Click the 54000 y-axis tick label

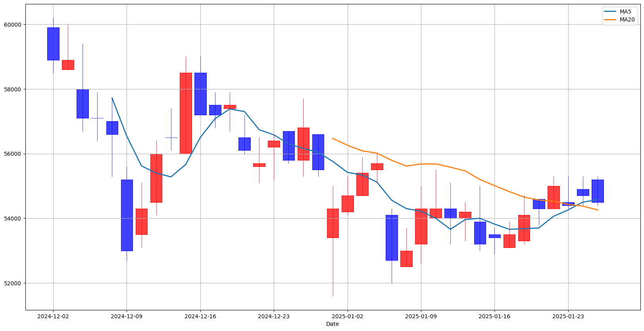pos(13,219)
